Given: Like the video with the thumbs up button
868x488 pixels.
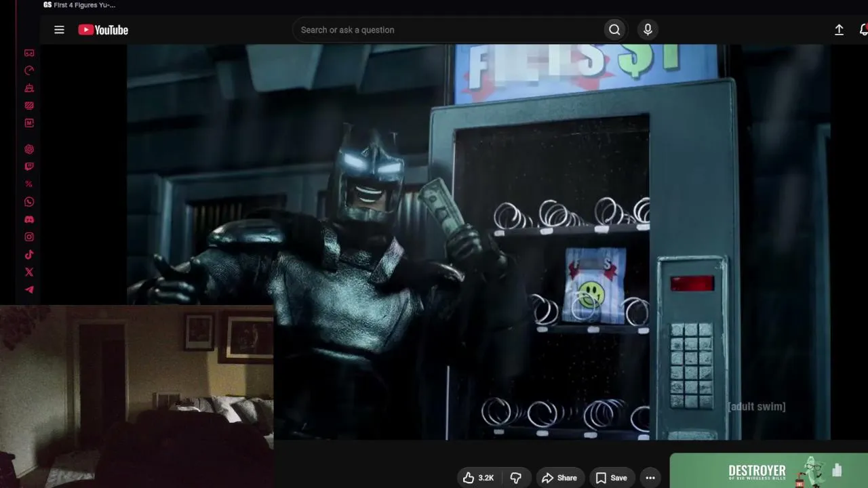Looking at the screenshot, I should [x=478, y=478].
